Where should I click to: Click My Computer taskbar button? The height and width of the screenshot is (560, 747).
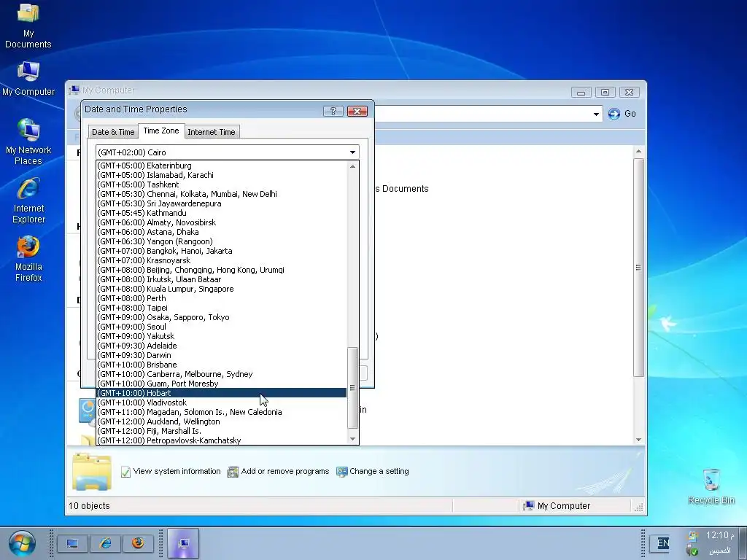[183, 543]
